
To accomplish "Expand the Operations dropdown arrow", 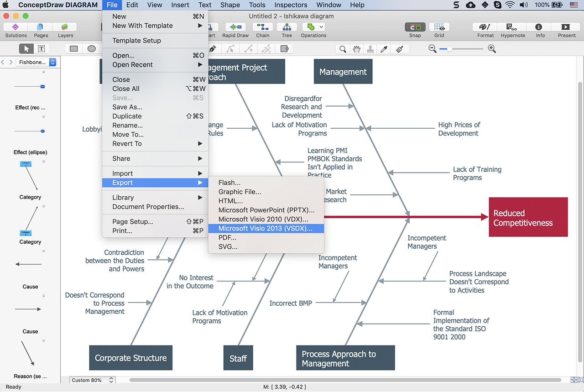I will click(322, 27).
